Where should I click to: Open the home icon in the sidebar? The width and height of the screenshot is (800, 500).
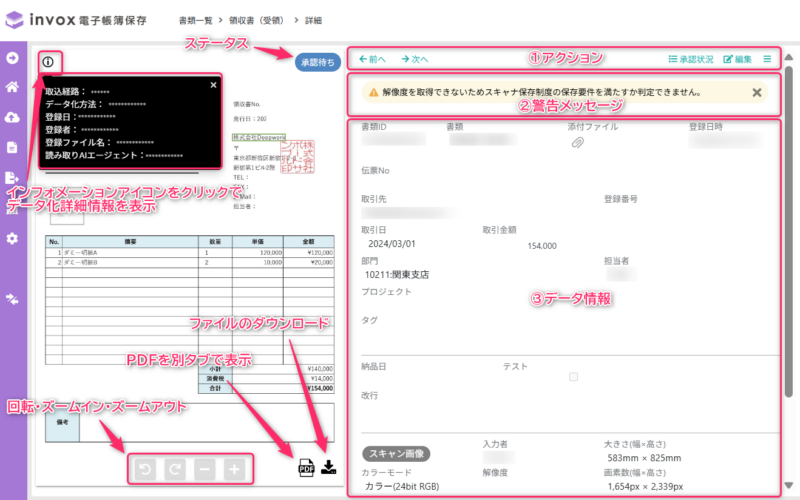13,87
